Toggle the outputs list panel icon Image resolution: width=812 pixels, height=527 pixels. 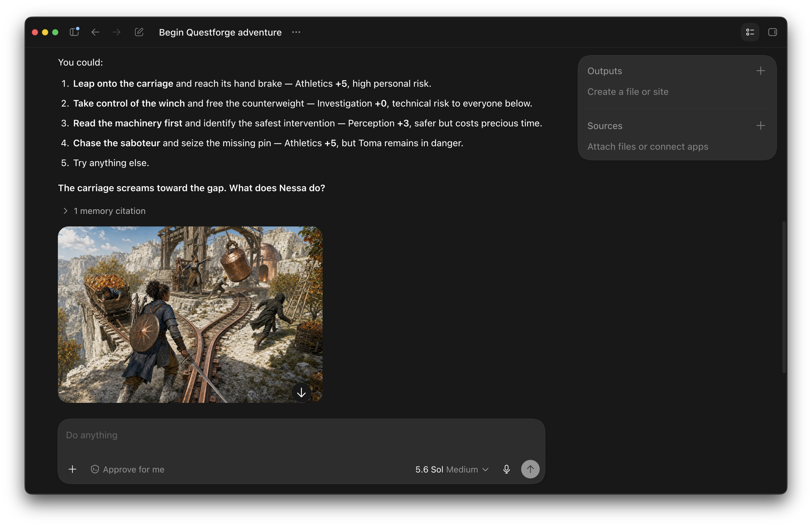(x=750, y=32)
